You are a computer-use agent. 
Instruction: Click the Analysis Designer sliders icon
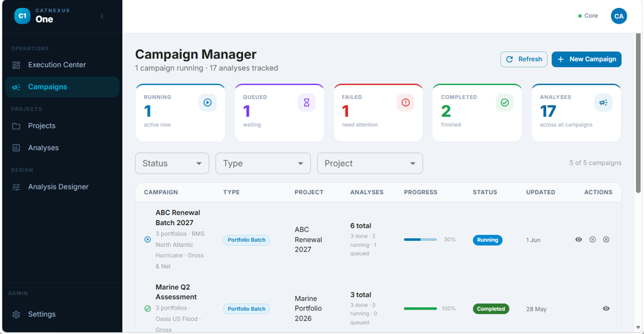[x=16, y=187]
